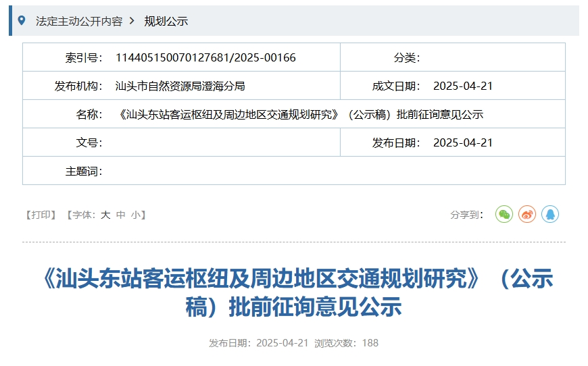Click the location pin icon in breadcrumb bar
Screen dimensions: 588x366
pyautogui.click(x=22, y=21)
